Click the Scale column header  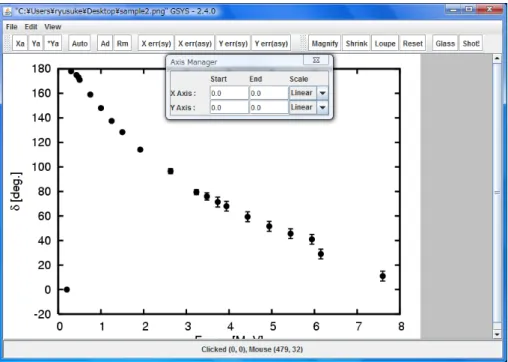(x=299, y=79)
